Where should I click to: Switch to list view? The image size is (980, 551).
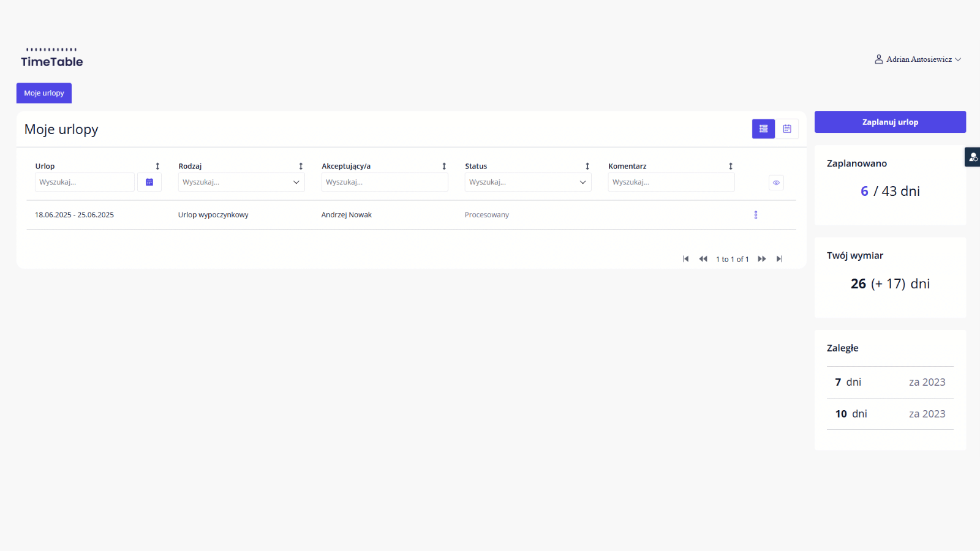coord(763,129)
